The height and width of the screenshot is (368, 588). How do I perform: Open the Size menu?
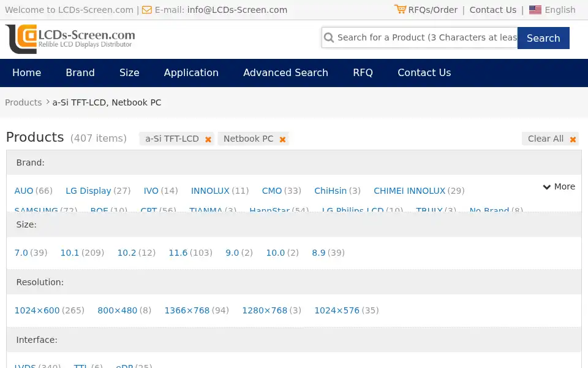point(129,72)
